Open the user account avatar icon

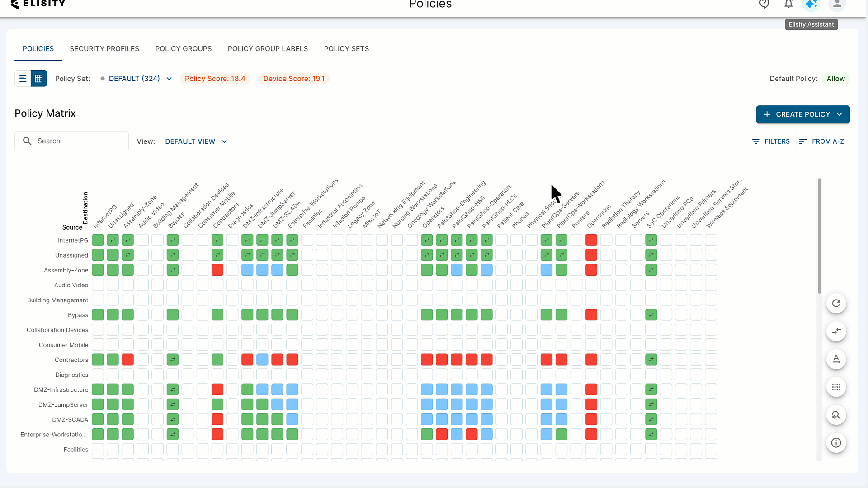(x=837, y=5)
